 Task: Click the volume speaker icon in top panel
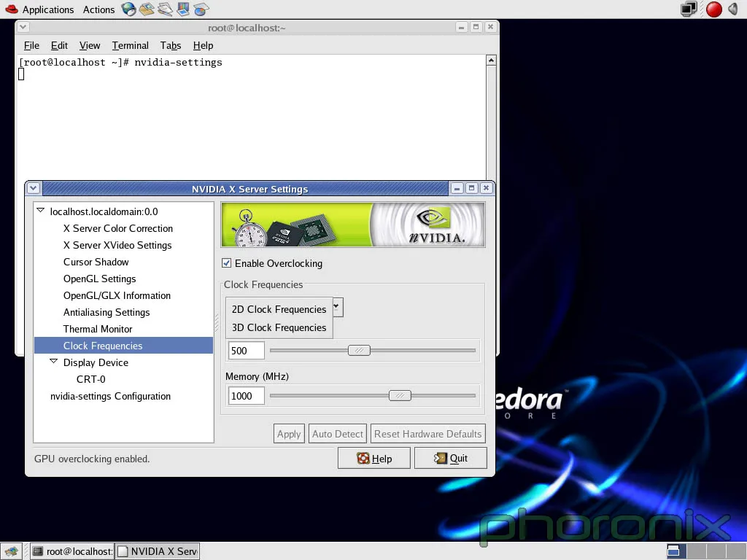(734, 9)
